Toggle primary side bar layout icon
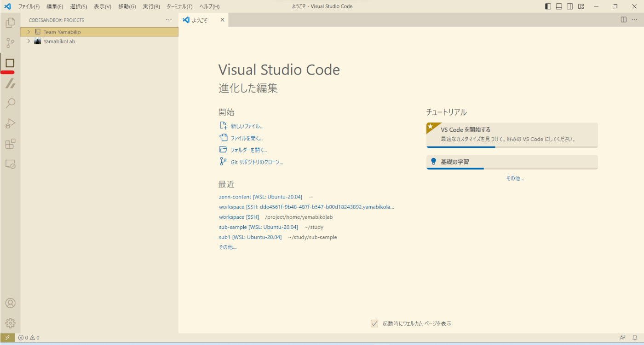Image resolution: width=644 pixels, height=345 pixels. coord(548,6)
